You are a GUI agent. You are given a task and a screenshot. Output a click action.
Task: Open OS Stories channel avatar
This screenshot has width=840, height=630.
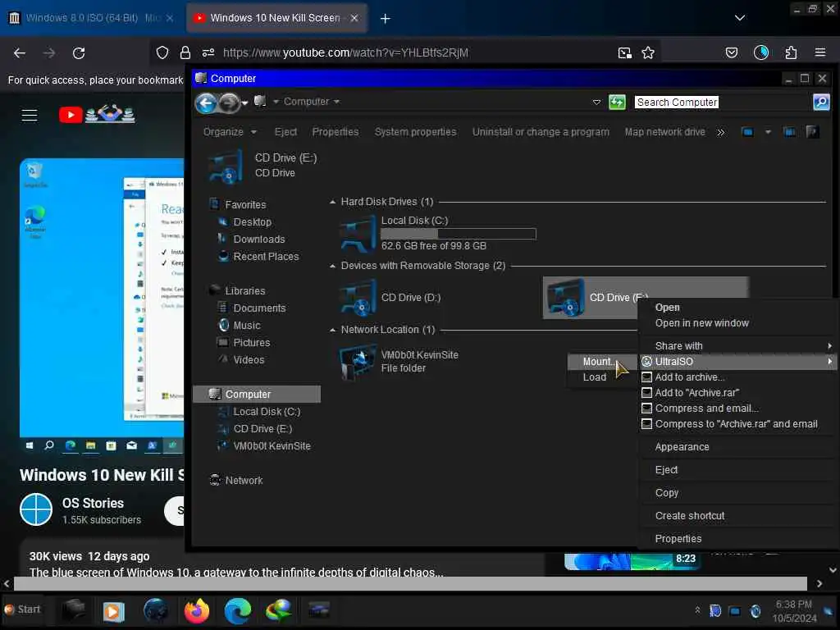(36, 509)
